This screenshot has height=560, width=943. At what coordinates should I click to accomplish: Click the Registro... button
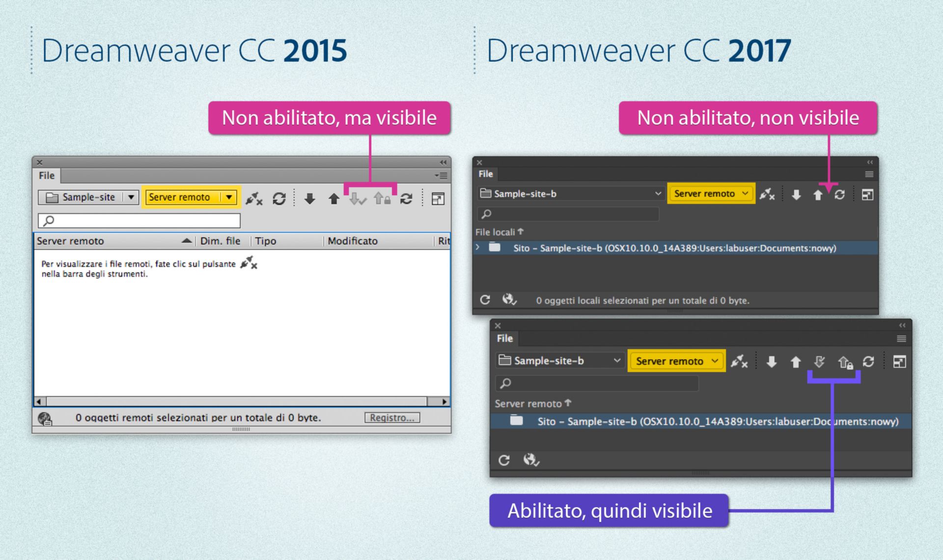click(392, 417)
